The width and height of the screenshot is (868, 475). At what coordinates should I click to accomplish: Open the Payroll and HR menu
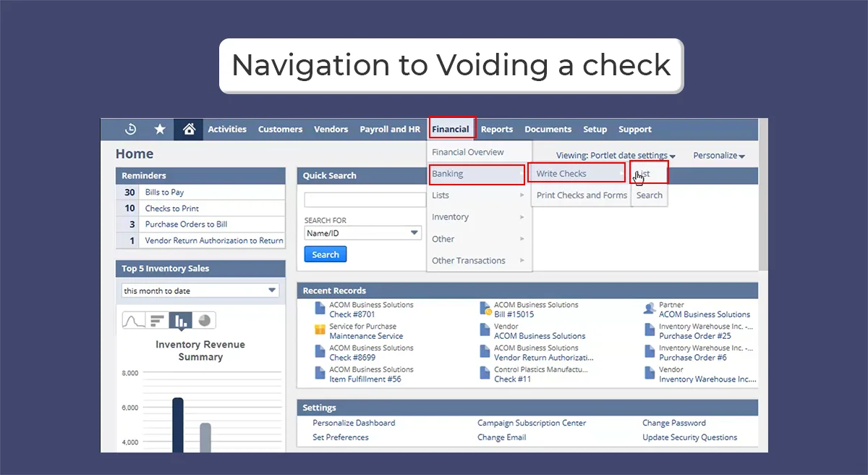coord(390,130)
